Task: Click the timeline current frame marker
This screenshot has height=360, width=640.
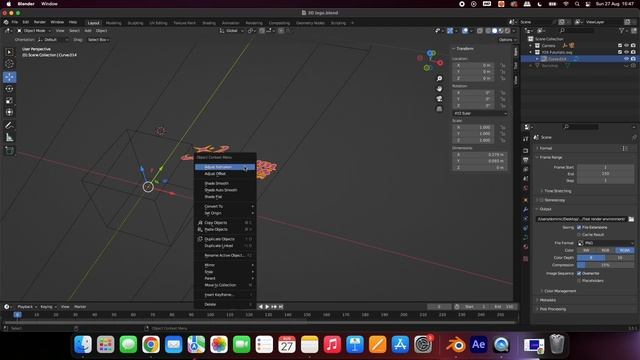Action: [x=18, y=315]
